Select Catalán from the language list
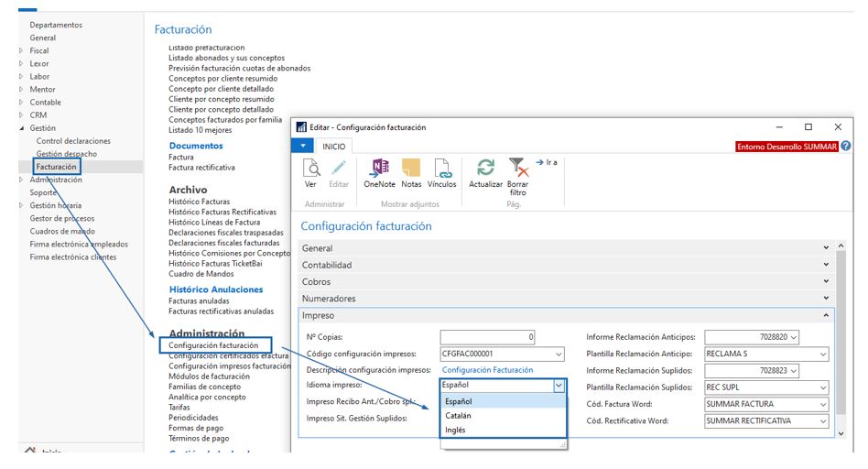Screen dimensions: 868x469 click(x=459, y=416)
